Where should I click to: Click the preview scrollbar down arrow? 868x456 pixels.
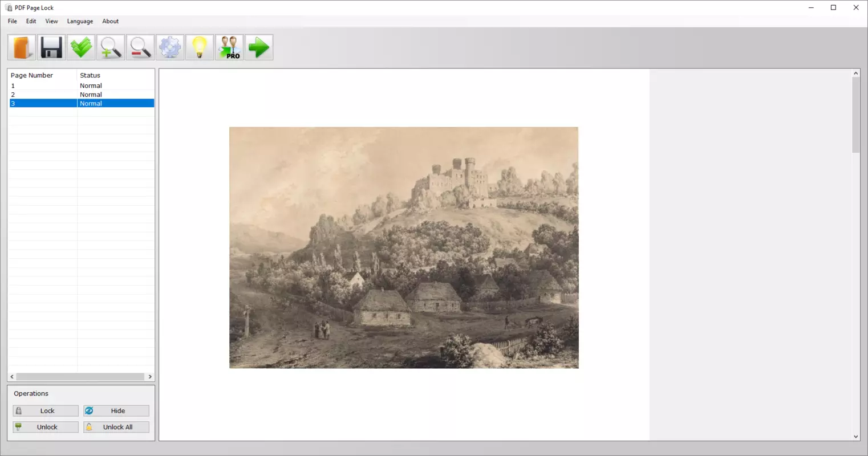[x=855, y=437]
